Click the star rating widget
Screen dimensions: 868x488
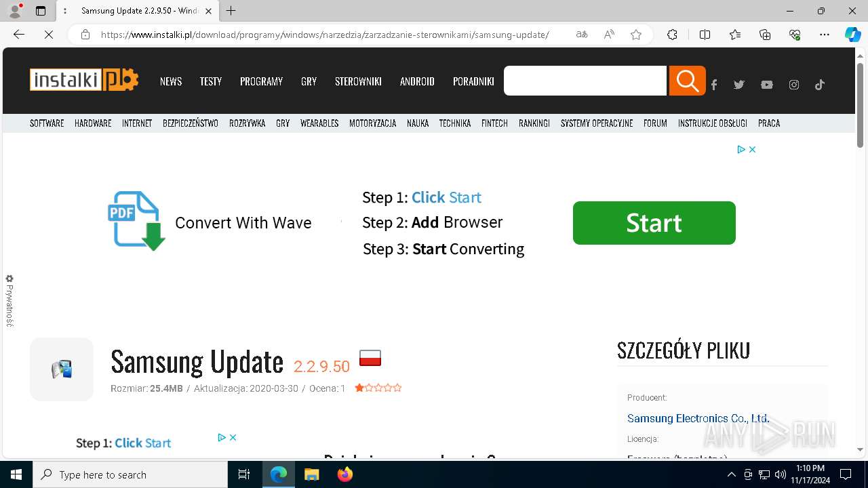click(378, 388)
